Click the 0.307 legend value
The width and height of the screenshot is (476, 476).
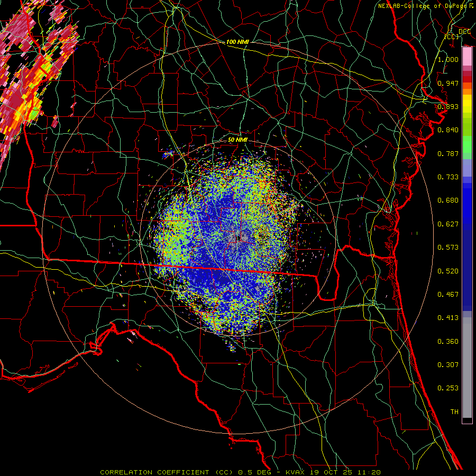coord(448,365)
